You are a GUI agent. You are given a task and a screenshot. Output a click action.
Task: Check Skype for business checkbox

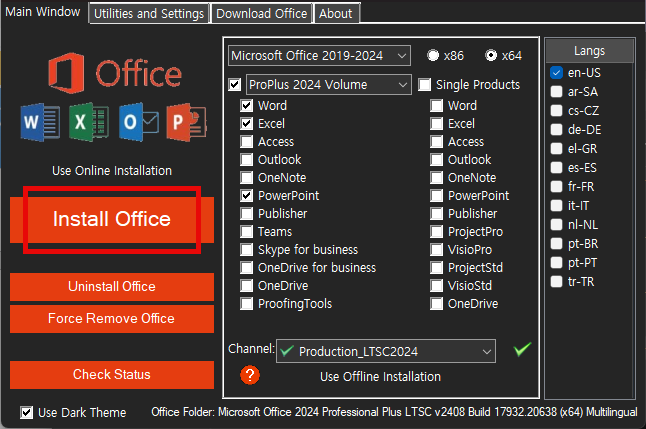click(x=247, y=250)
